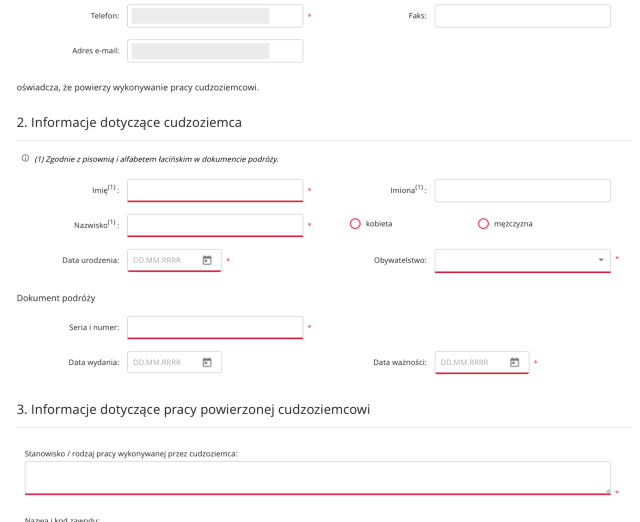This screenshot has height=522, width=640.
Task: Open the calendar picker for Data urodzenia
Action: point(207,261)
